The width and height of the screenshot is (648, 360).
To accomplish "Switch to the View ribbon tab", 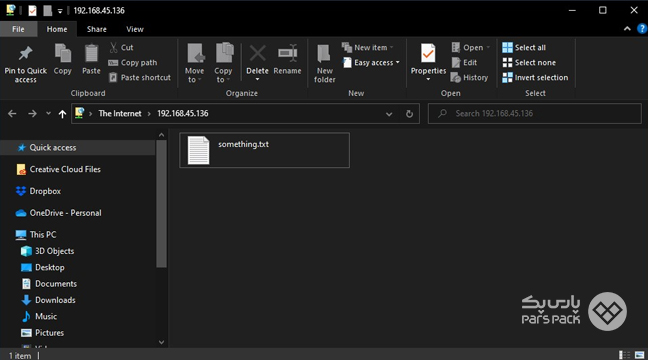I will click(x=135, y=29).
